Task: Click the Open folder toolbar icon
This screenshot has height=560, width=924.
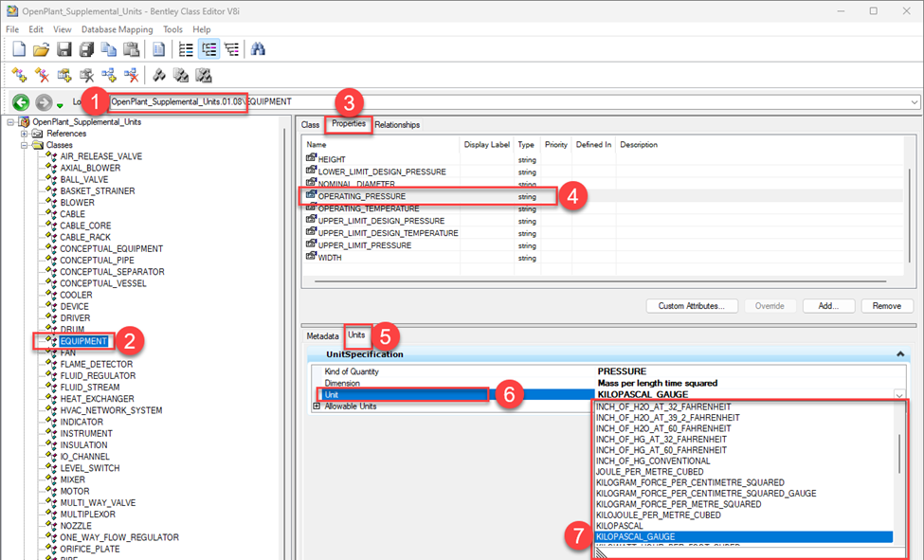Action: pos(42,49)
